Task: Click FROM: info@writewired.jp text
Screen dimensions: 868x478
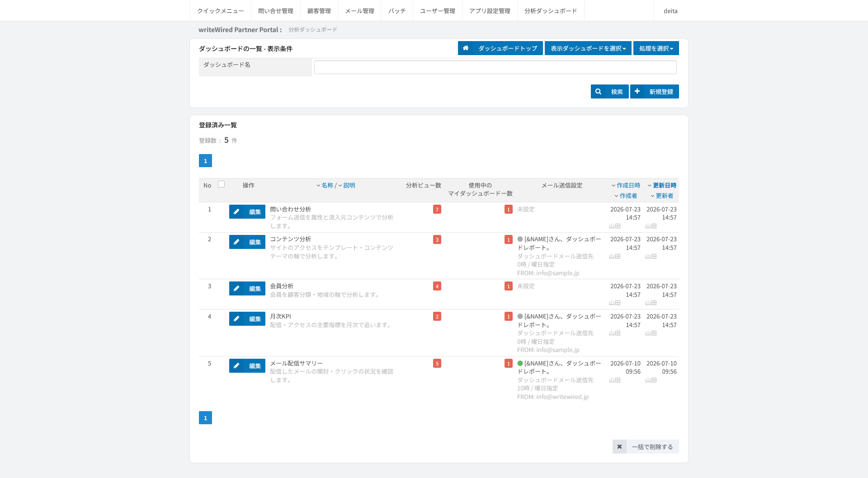Action: point(553,397)
